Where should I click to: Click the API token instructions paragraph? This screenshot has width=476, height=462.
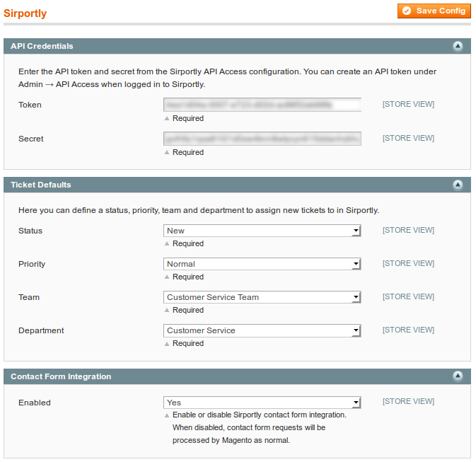227,78
